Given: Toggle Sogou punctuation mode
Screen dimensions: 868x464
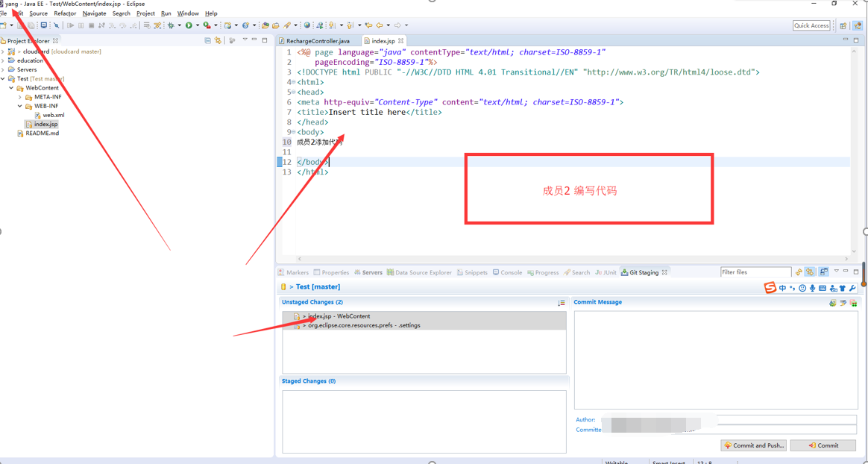Looking at the screenshot, I should (x=792, y=289).
